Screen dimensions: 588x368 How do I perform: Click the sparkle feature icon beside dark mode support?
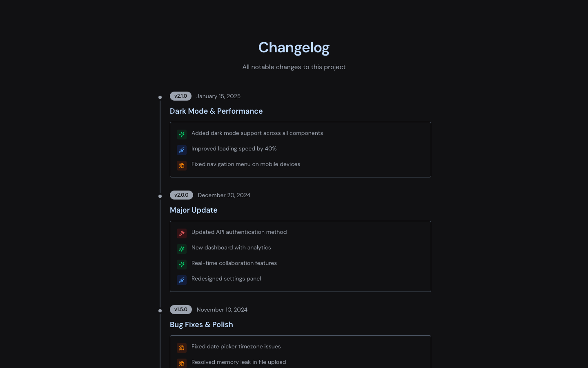pyautogui.click(x=182, y=134)
